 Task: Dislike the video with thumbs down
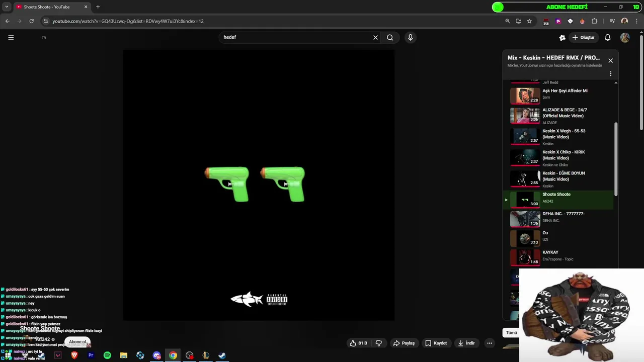point(379,343)
